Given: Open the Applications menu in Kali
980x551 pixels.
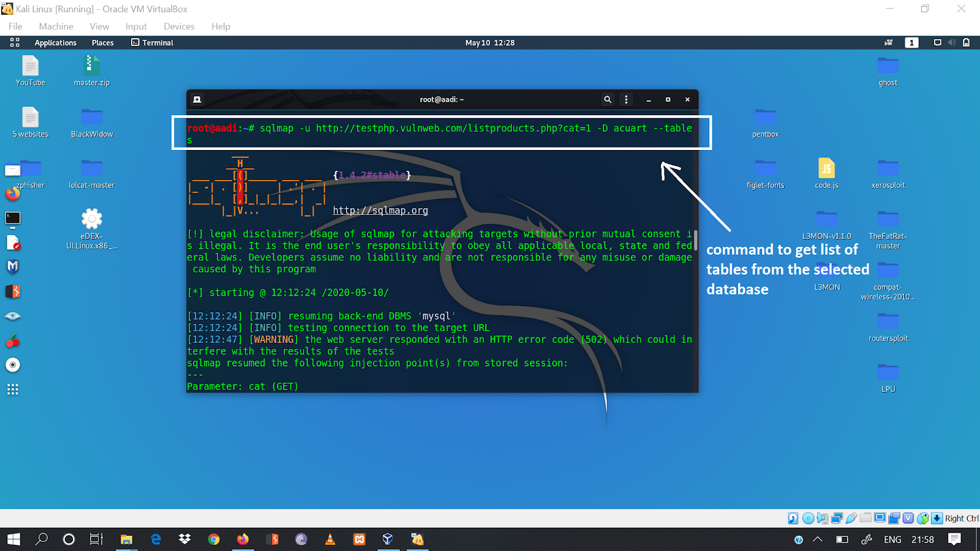Looking at the screenshot, I should 55,42.
